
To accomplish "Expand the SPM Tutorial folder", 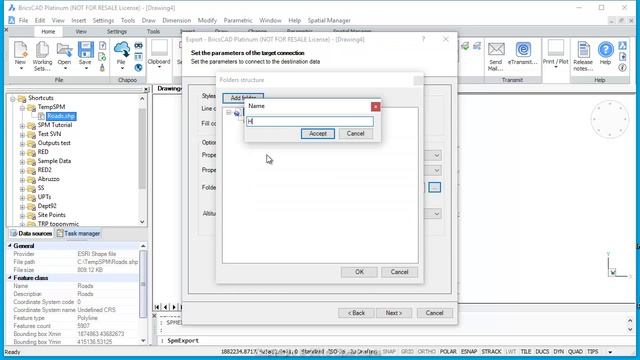I will [22, 125].
